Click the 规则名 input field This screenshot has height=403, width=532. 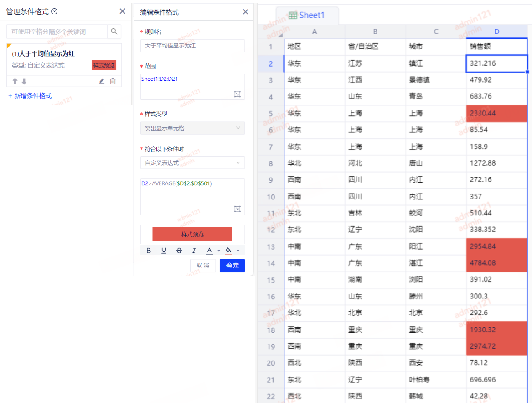[x=192, y=46]
